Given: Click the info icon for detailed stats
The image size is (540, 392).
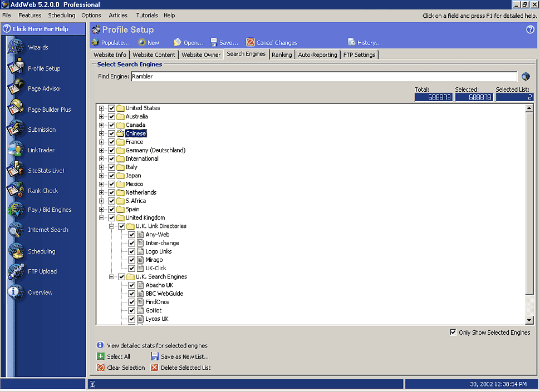Looking at the screenshot, I should click(x=100, y=345).
